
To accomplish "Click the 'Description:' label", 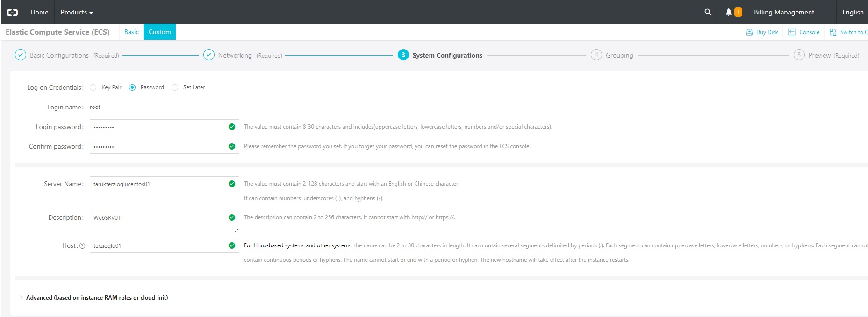I will pyautogui.click(x=66, y=217).
